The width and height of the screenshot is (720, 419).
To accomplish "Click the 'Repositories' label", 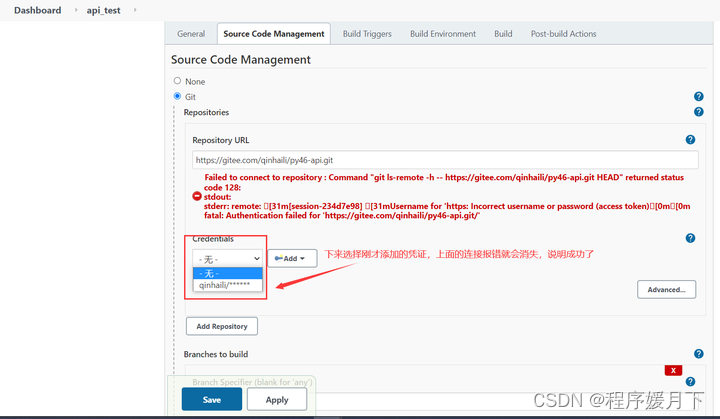I will (206, 112).
